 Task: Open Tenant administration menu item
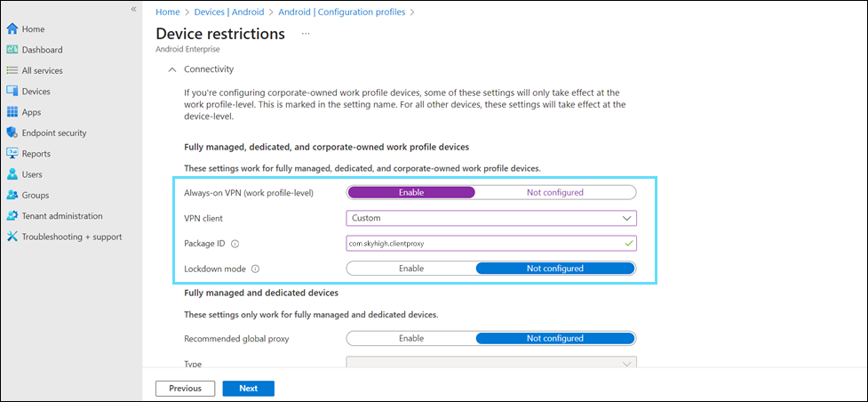tap(61, 216)
